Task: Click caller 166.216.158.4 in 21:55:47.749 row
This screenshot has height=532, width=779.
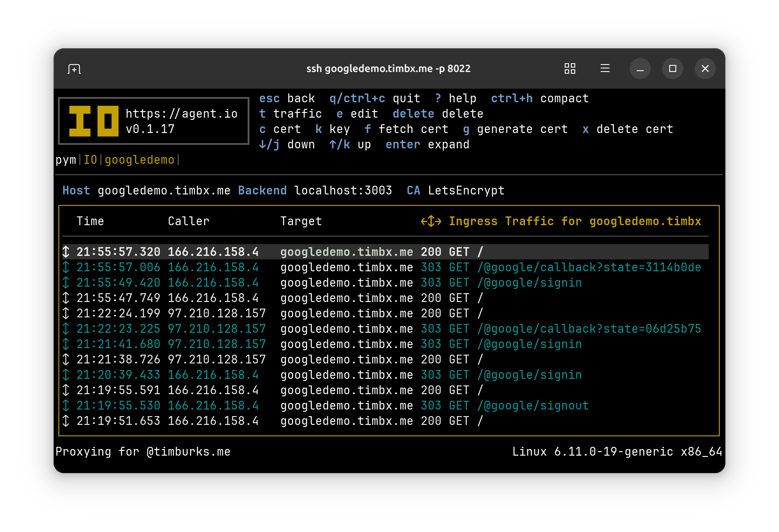Action: (x=213, y=298)
